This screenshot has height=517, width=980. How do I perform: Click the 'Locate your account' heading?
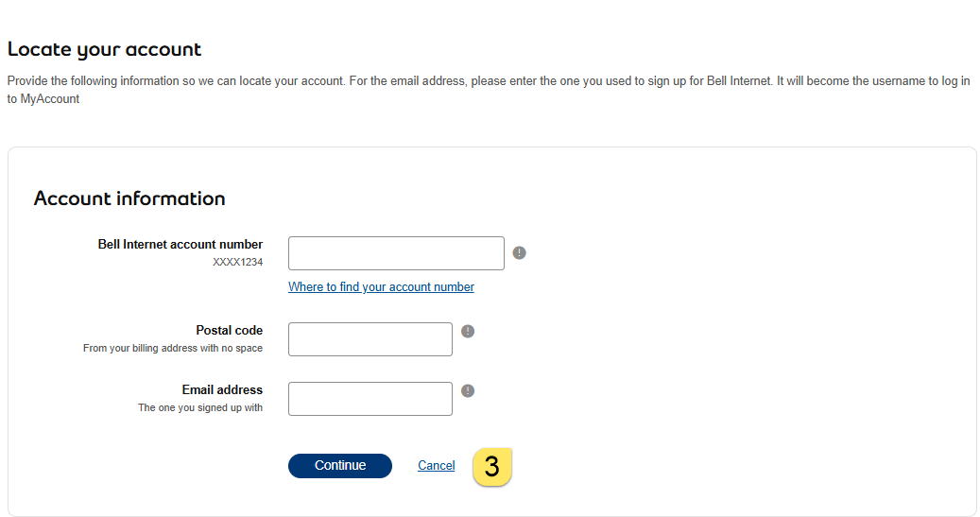[104, 49]
